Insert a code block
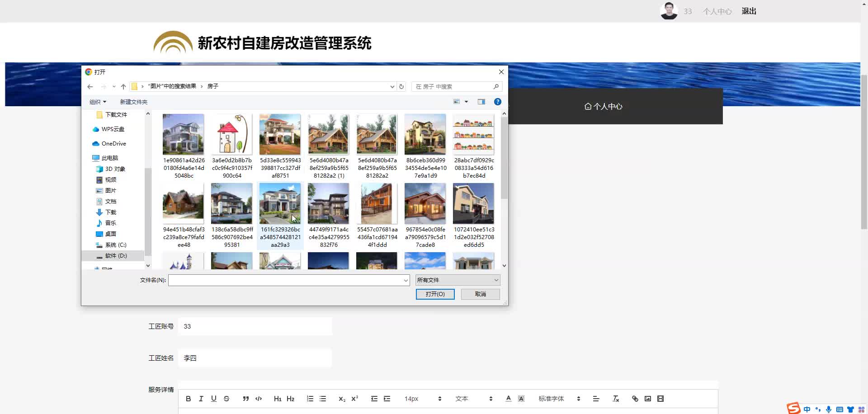The height and width of the screenshot is (414, 868). pyautogui.click(x=258, y=399)
